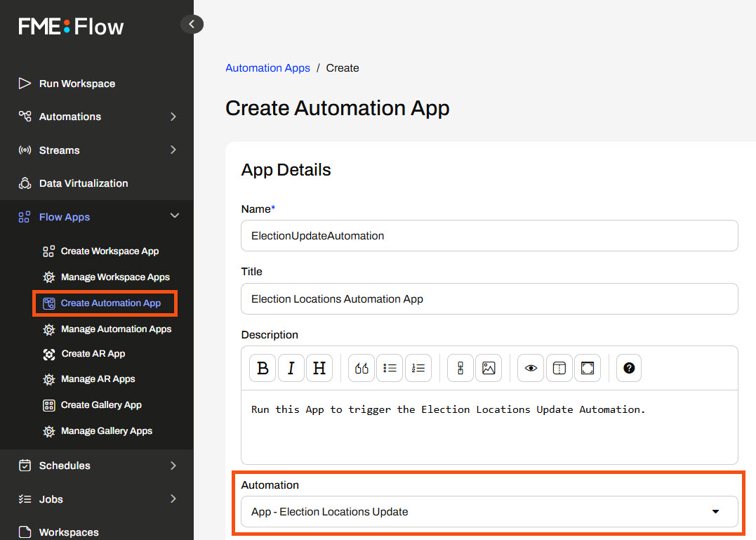Click the Manage Workspace Apps gear icon
Viewport: 756px width, 540px height.
pos(48,277)
